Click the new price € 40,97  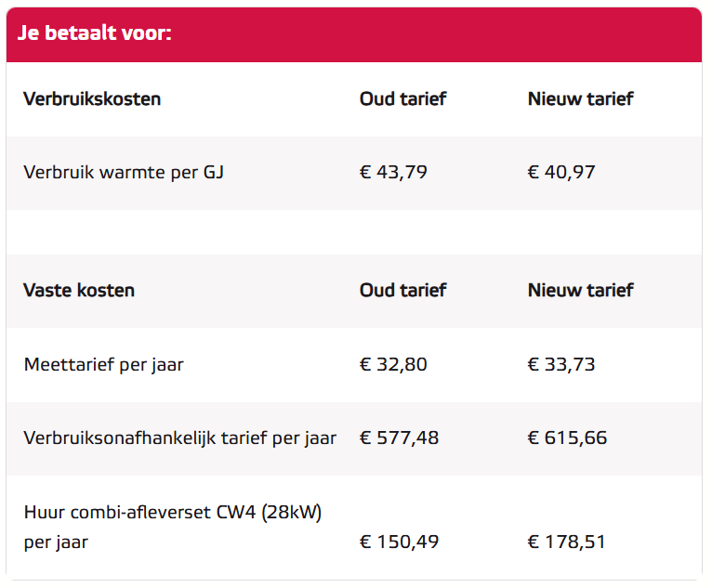point(561,173)
